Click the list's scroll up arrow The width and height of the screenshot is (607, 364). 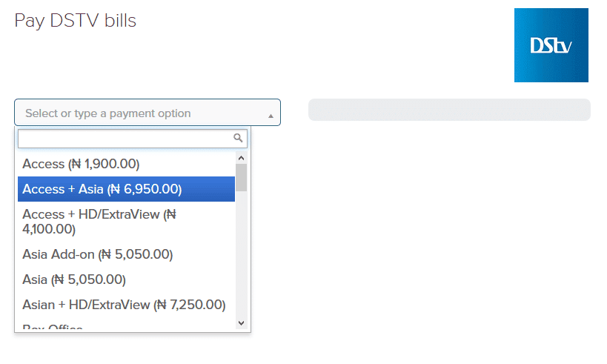pyautogui.click(x=241, y=158)
